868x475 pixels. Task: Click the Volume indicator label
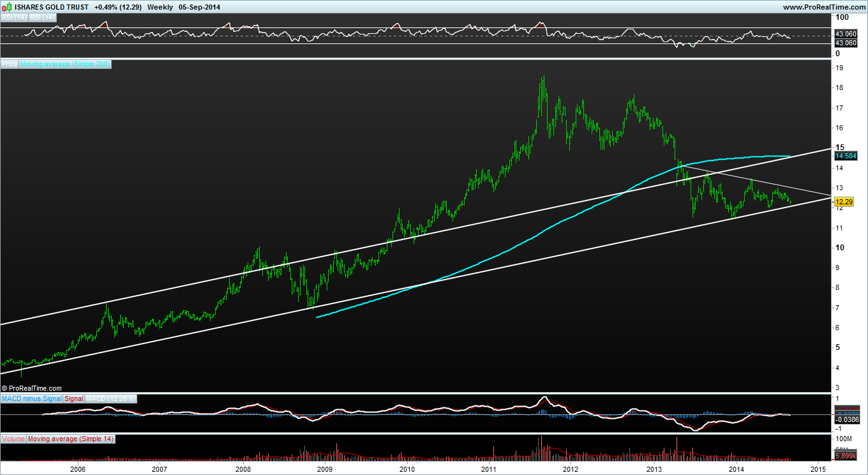(x=13, y=439)
